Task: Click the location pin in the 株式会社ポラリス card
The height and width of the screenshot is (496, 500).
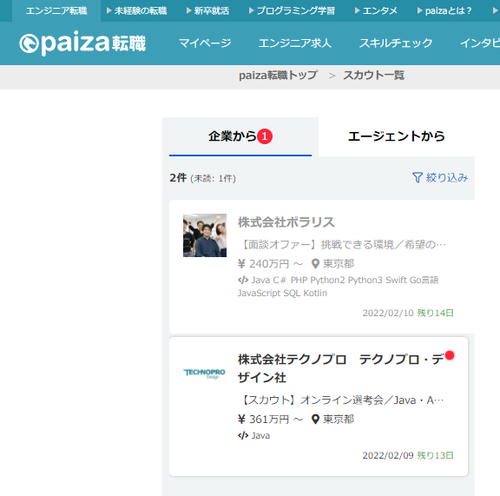Action: [x=315, y=264]
